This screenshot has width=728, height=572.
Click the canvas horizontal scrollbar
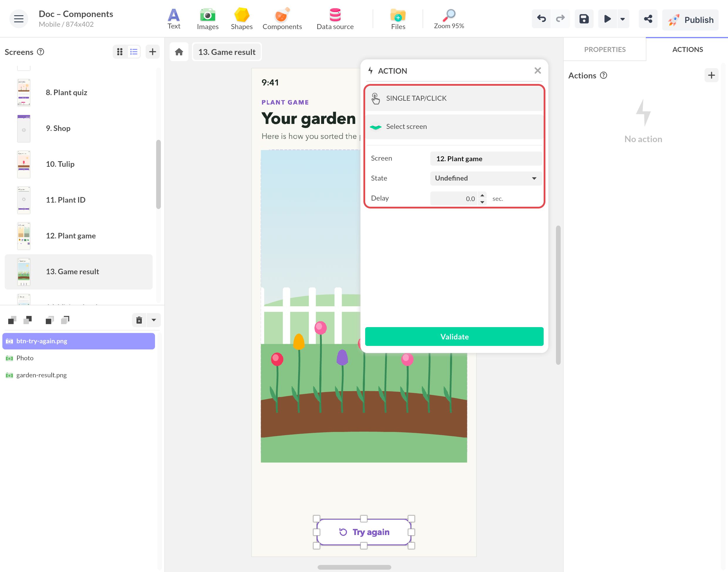pyautogui.click(x=354, y=567)
